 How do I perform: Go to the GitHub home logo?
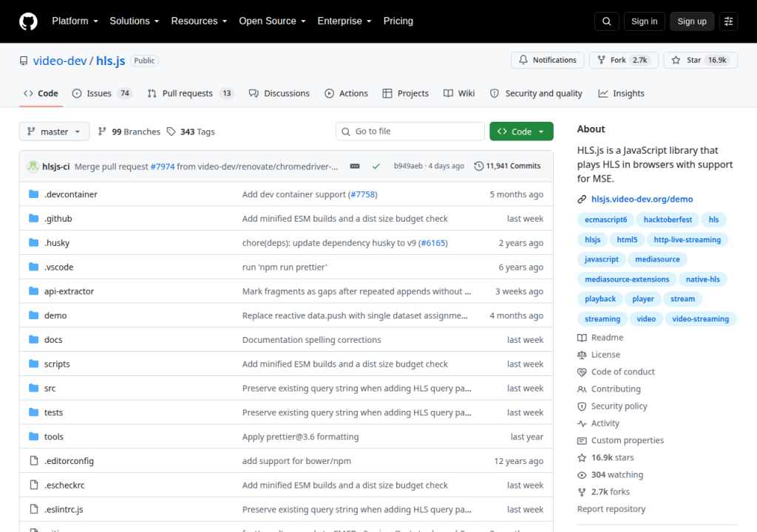click(28, 21)
